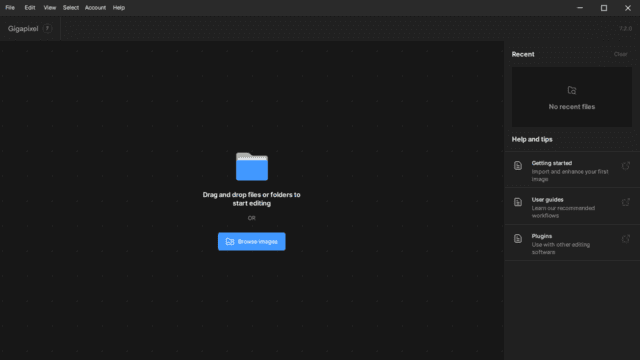This screenshot has width=640, height=360.
Task: Click the Gigapixel version 7 badge
Action: pyautogui.click(x=47, y=29)
